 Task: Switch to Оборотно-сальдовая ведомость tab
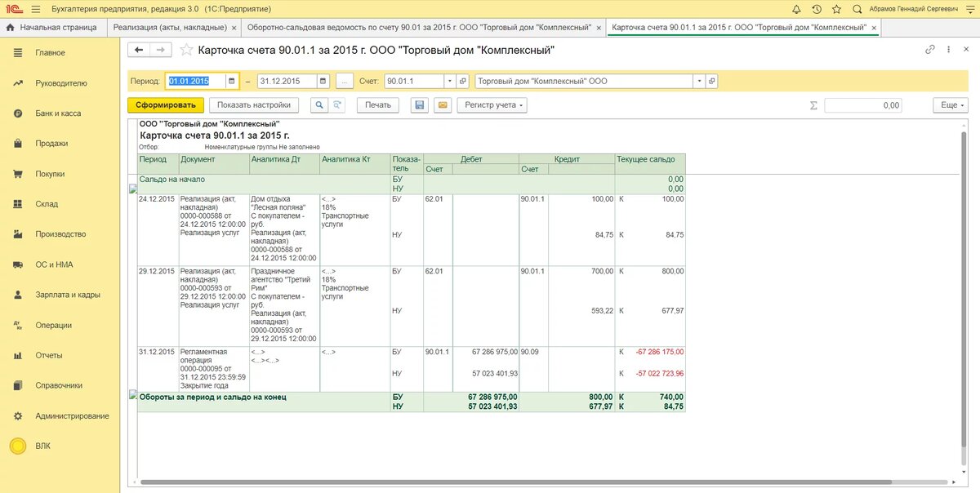tap(420, 27)
